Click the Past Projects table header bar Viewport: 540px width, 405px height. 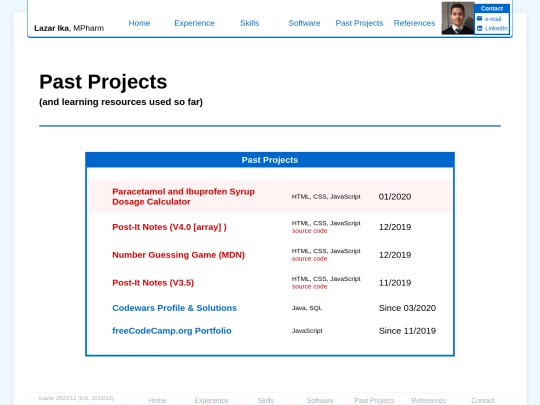(x=270, y=160)
